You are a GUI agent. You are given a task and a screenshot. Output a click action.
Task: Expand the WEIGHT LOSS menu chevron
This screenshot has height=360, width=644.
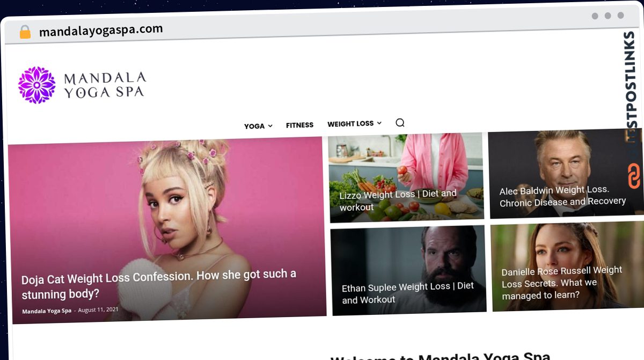[x=379, y=123]
